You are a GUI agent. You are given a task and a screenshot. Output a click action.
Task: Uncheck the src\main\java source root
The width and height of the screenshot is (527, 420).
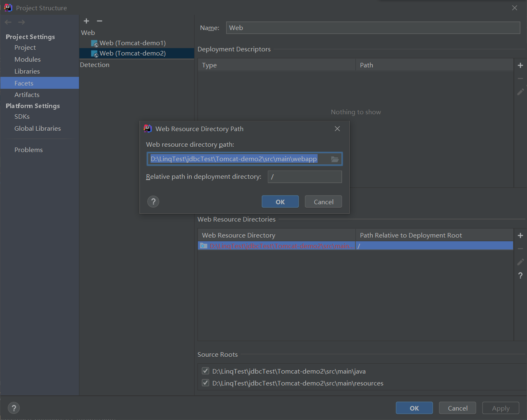205,371
